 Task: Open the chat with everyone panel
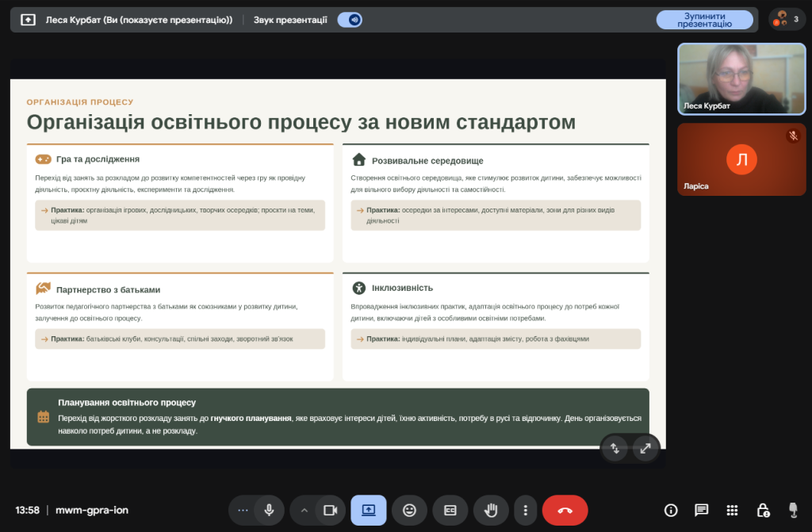(x=701, y=510)
